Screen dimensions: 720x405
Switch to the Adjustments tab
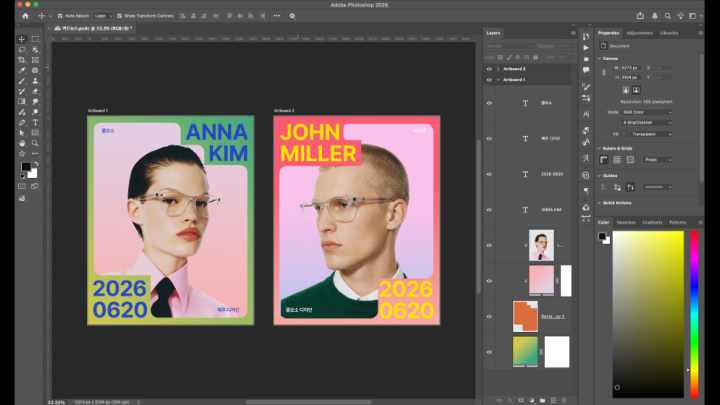[640, 33]
